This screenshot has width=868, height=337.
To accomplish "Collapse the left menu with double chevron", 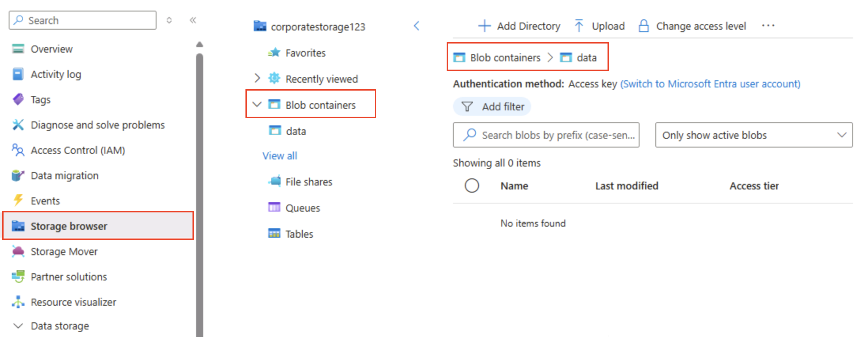I will tap(193, 20).
